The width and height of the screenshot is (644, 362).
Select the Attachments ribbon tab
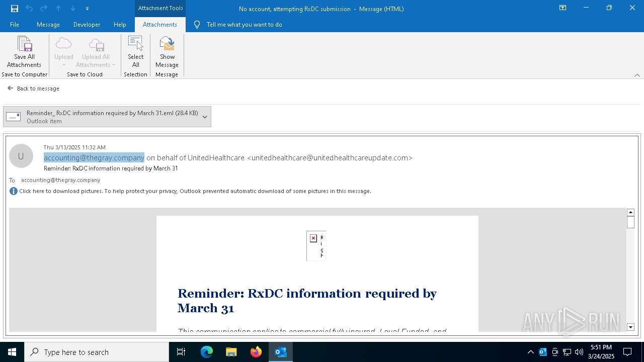point(159,24)
